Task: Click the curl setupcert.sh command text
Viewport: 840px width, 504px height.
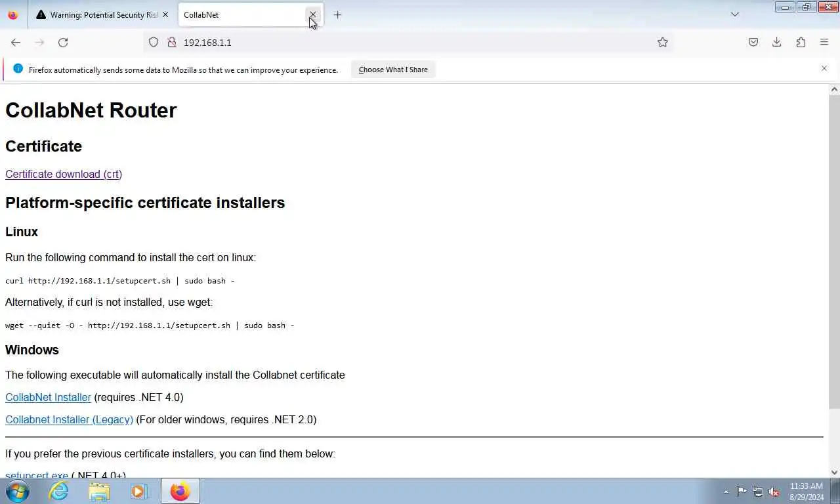Action: (x=119, y=281)
